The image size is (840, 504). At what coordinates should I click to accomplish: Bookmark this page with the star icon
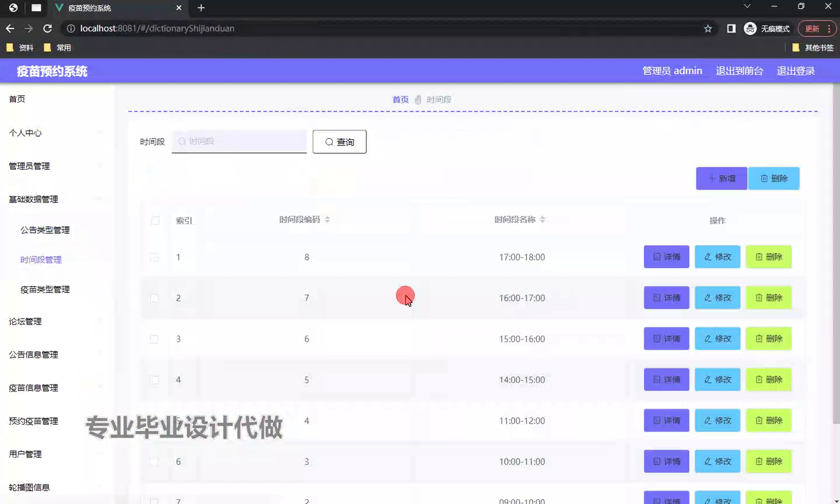(708, 28)
